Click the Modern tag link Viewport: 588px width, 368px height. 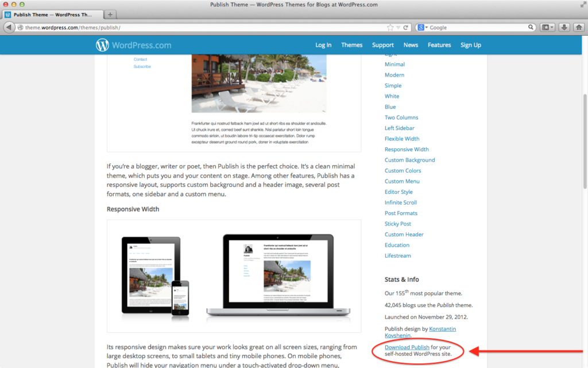tap(394, 75)
